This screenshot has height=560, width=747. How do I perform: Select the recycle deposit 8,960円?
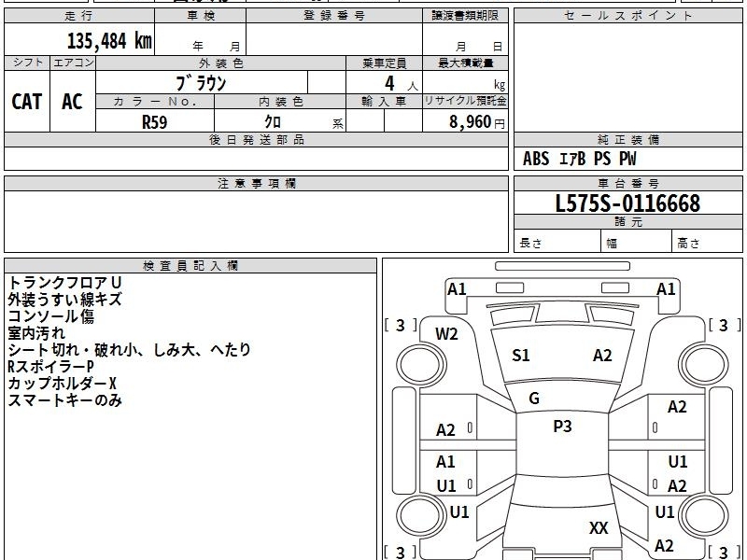[477, 122]
